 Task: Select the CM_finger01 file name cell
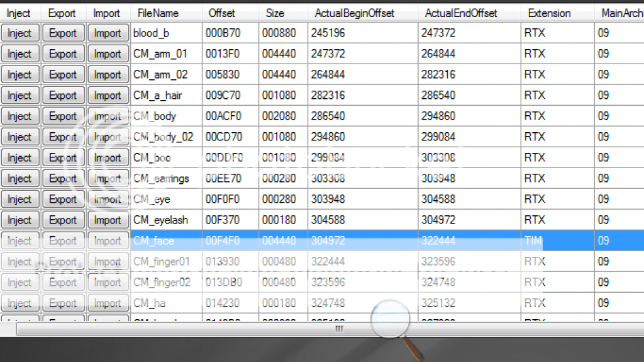pyautogui.click(x=166, y=262)
